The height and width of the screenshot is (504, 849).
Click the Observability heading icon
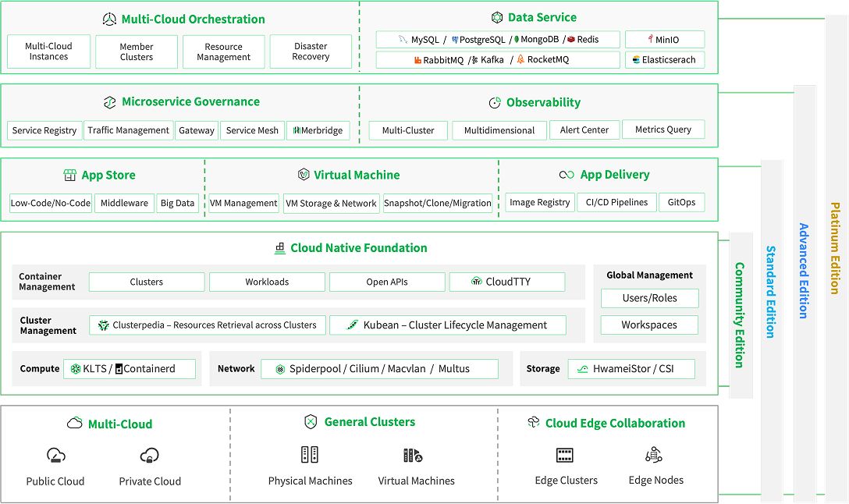click(x=495, y=103)
